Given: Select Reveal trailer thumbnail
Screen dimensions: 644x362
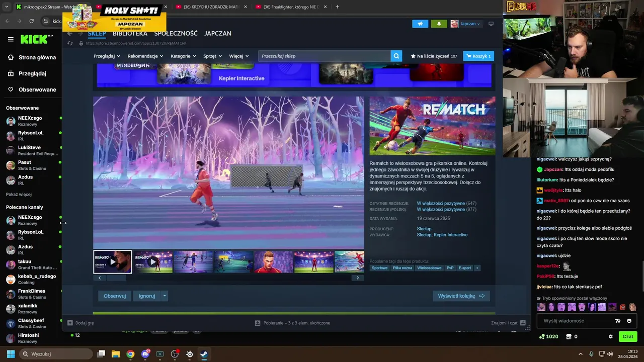Looking at the screenshot, I should [x=153, y=262].
